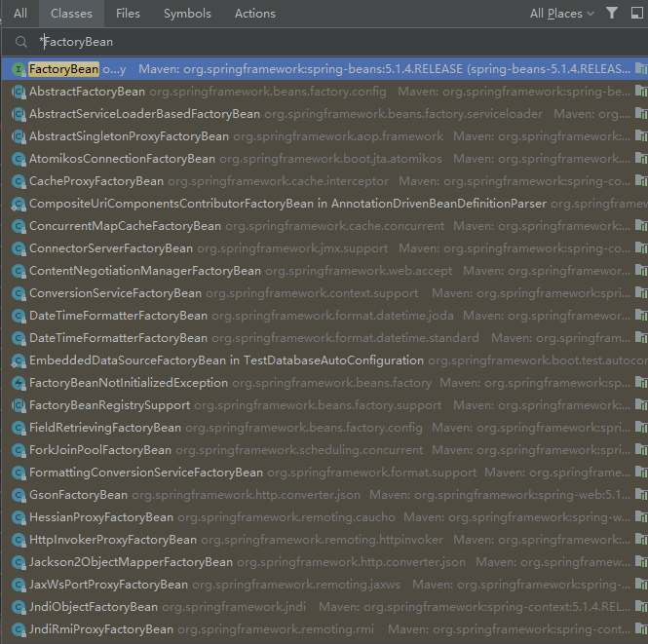Select AbstractFactoryBean result
This screenshot has width=648, height=644.
click(x=324, y=92)
